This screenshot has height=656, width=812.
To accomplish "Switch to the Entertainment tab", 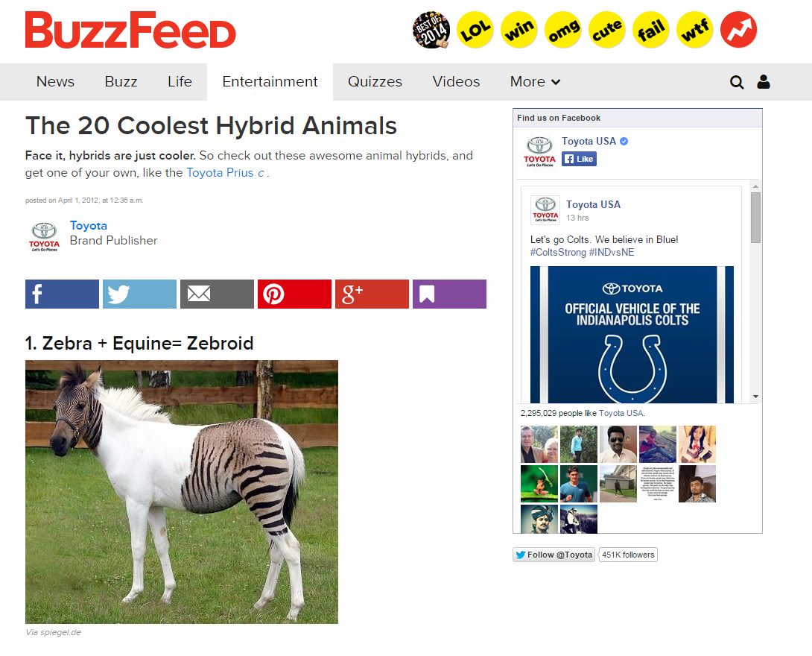I will [x=270, y=82].
